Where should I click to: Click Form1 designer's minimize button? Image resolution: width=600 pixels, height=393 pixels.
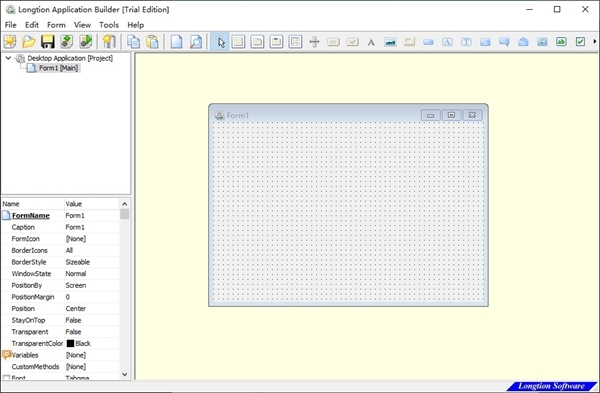point(430,115)
